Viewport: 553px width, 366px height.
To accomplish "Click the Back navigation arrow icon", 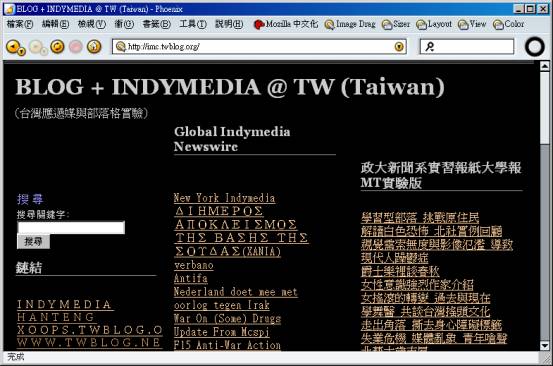I will pos(13,46).
